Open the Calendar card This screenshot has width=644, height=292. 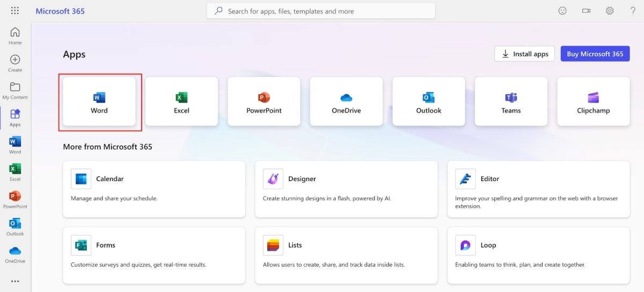[x=154, y=189]
